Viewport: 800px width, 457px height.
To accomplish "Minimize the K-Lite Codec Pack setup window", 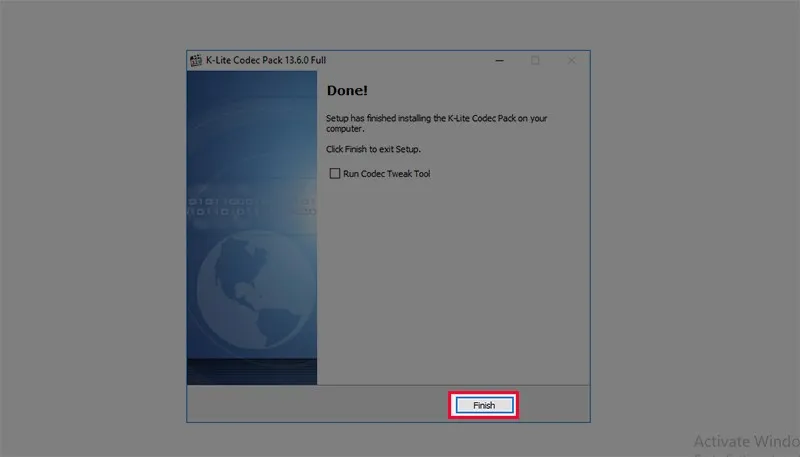I will [499, 61].
